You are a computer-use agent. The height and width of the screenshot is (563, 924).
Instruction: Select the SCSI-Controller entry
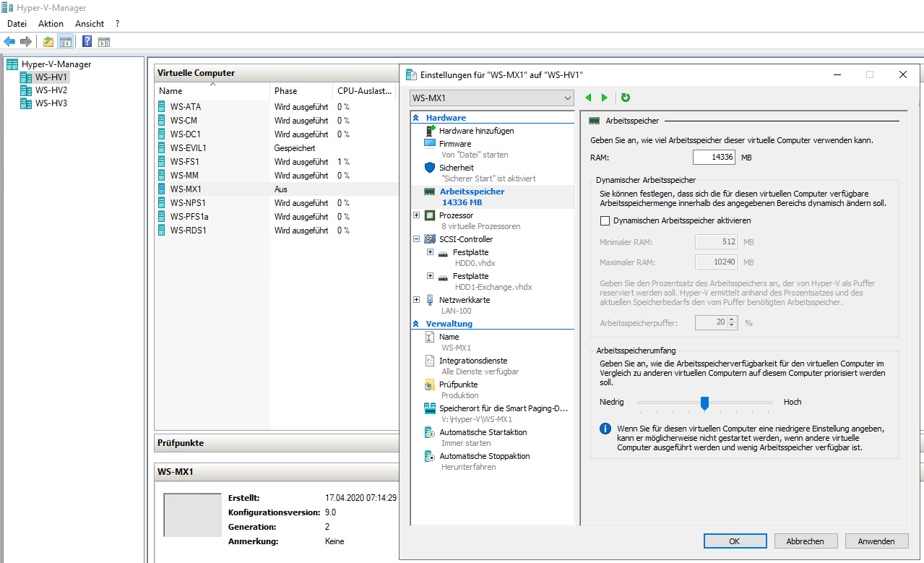[x=466, y=239]
